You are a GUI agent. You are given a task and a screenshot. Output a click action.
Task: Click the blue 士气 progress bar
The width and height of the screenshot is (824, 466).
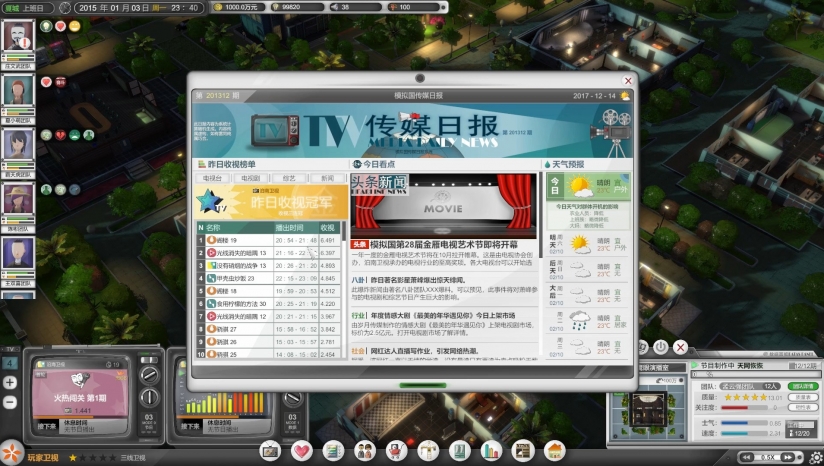[x=744, y=423]
